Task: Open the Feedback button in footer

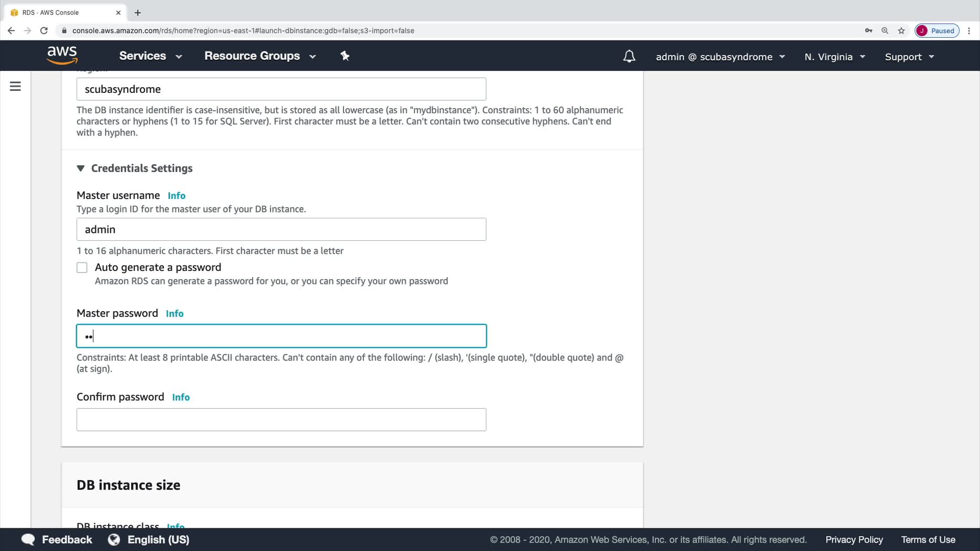Action: [57, 539]
